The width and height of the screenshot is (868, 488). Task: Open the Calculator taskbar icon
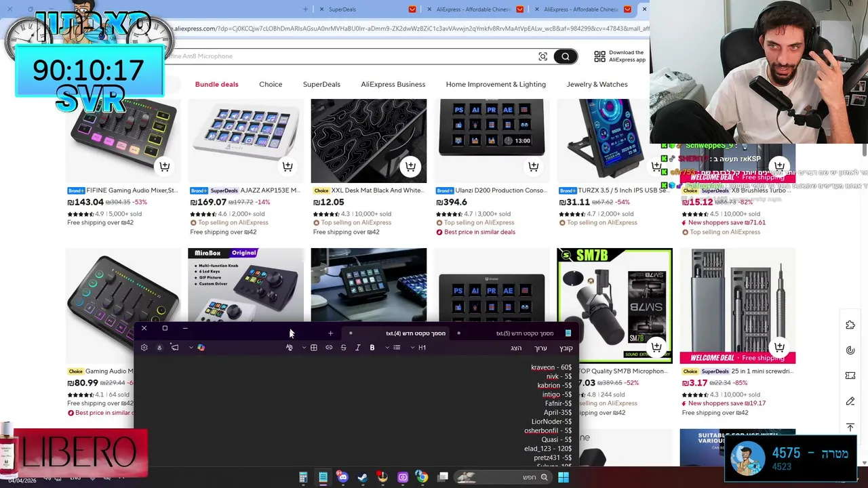coord(303,477)
